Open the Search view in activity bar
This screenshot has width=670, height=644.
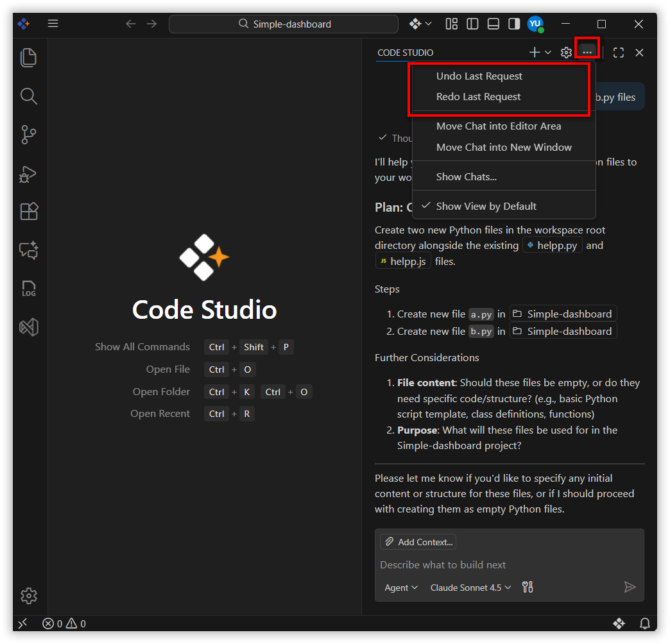pyautogui.click(x=29, y=96)
